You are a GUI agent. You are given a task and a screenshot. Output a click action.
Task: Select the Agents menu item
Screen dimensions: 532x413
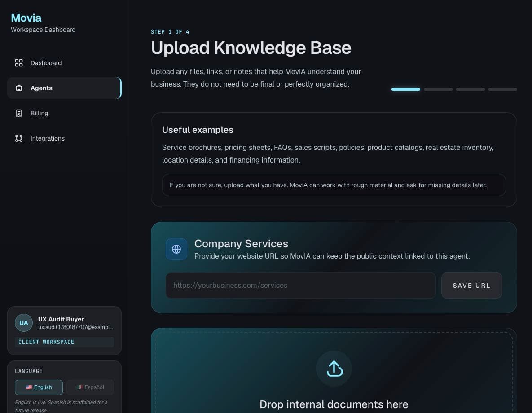pyautogui.click(x=64, y=88)
